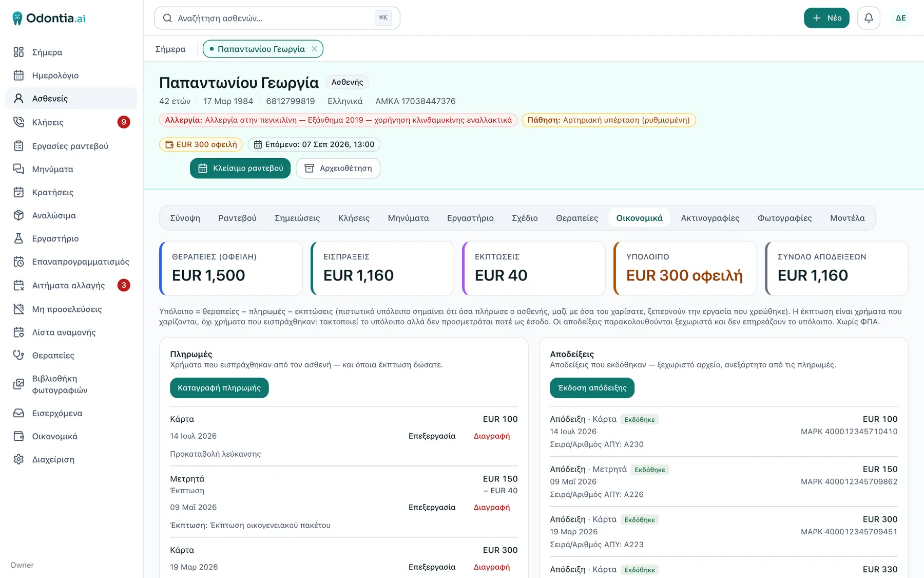Open the Θεραπείες stethoscope icon in sidebar
The height and width of the screenshot is (578, 924).
point(18,356)
